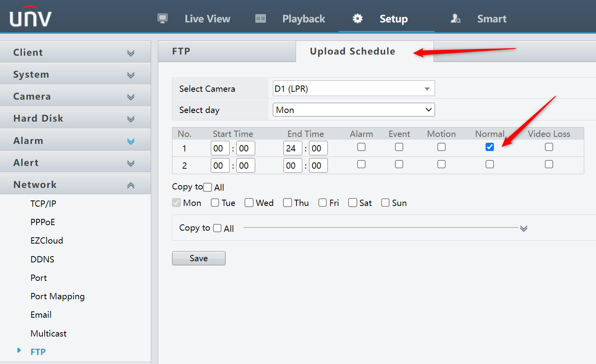
Task: Click the Playback film icon
Action: [260, 18]
